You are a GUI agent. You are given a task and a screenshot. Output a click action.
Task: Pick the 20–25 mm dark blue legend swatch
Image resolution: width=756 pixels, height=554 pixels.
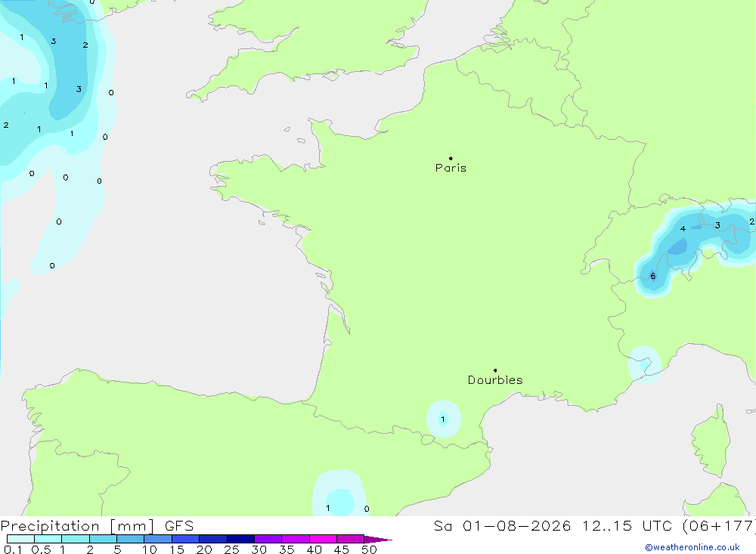click(213, 539)
